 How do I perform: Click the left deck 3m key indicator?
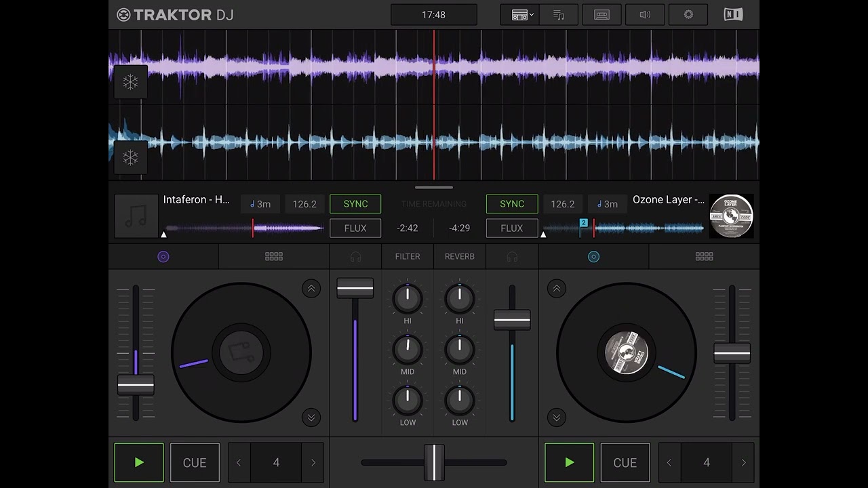click(260, 204)
